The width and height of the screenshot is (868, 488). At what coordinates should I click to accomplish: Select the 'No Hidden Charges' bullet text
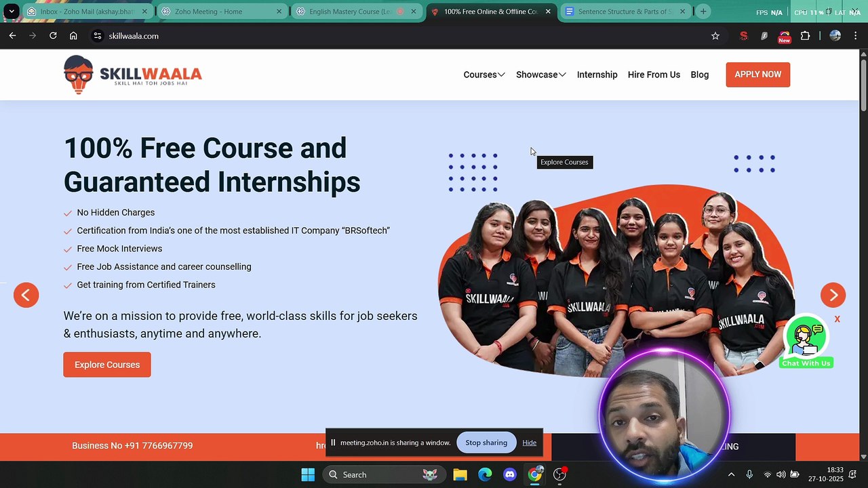[x=116, y=213]
